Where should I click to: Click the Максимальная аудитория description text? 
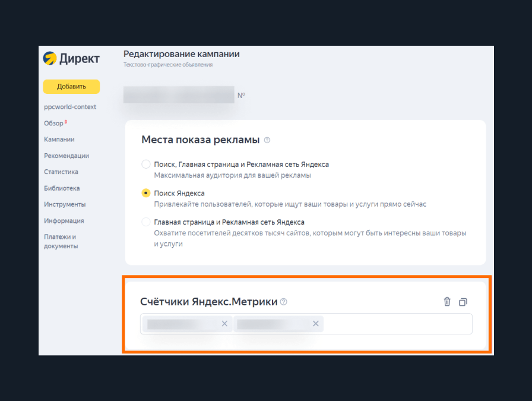pos(232,175)
